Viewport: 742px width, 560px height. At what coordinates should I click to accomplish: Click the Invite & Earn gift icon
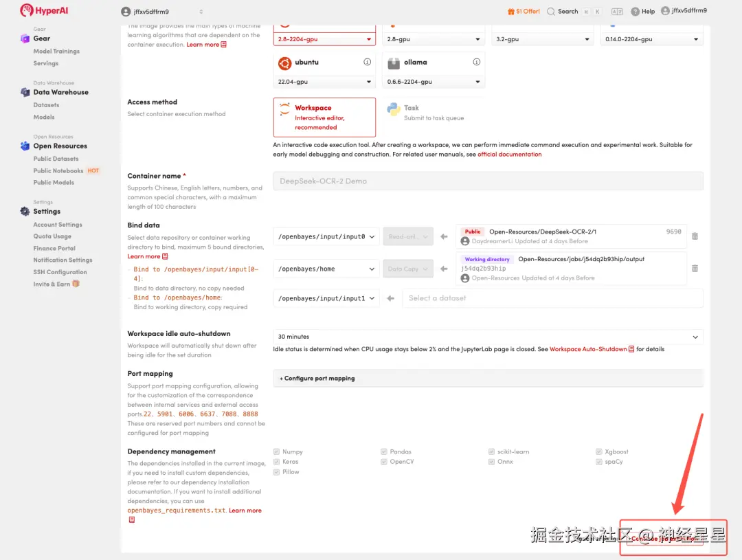76,284
